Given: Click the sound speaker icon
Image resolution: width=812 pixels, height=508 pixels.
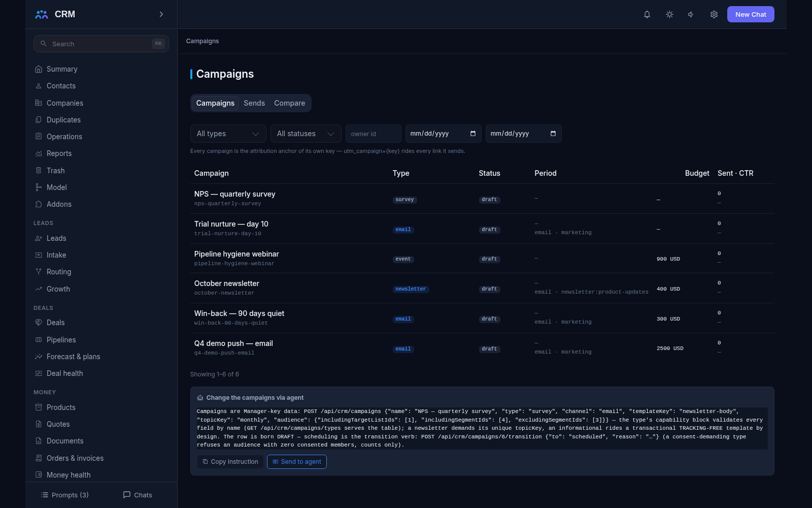Looking at the screenshot, I should (691, 14).
